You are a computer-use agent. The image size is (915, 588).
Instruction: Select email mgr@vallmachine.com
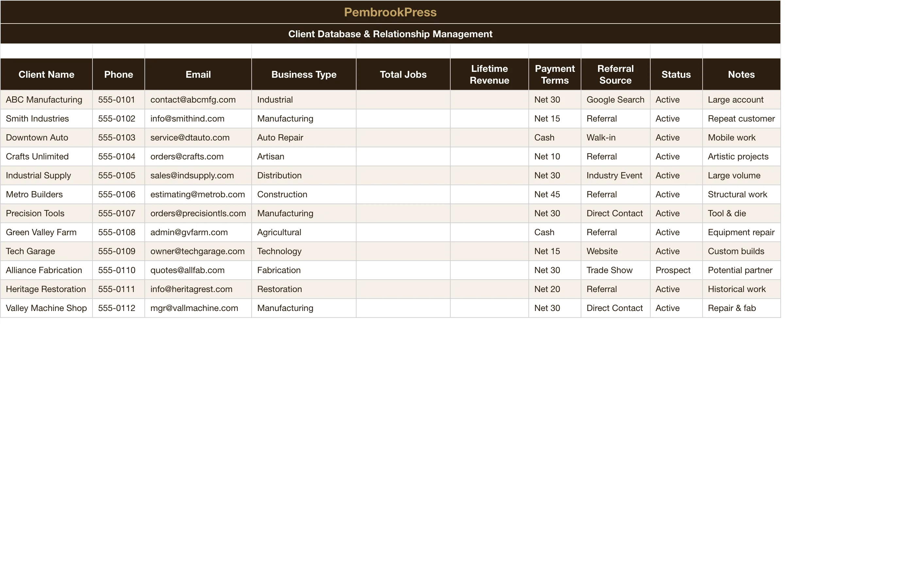(x=198, y=308)
